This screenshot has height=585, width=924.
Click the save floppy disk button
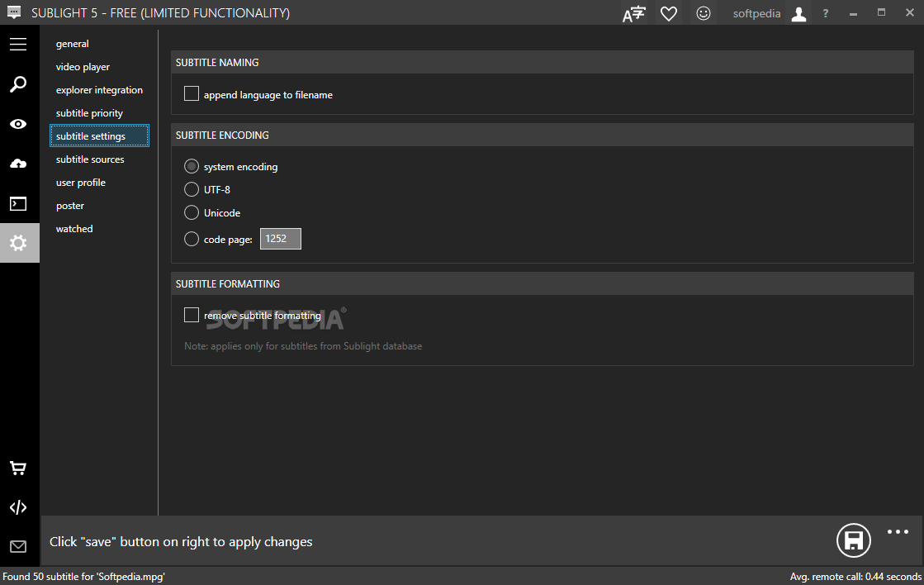pyautogui.click(x=854, y=540)
